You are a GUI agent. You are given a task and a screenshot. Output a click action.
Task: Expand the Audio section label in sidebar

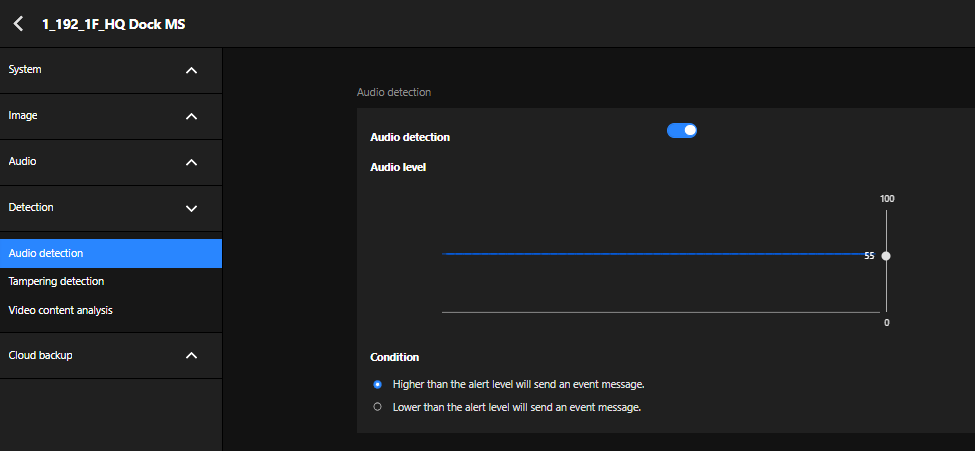click(x=23, y=162)
